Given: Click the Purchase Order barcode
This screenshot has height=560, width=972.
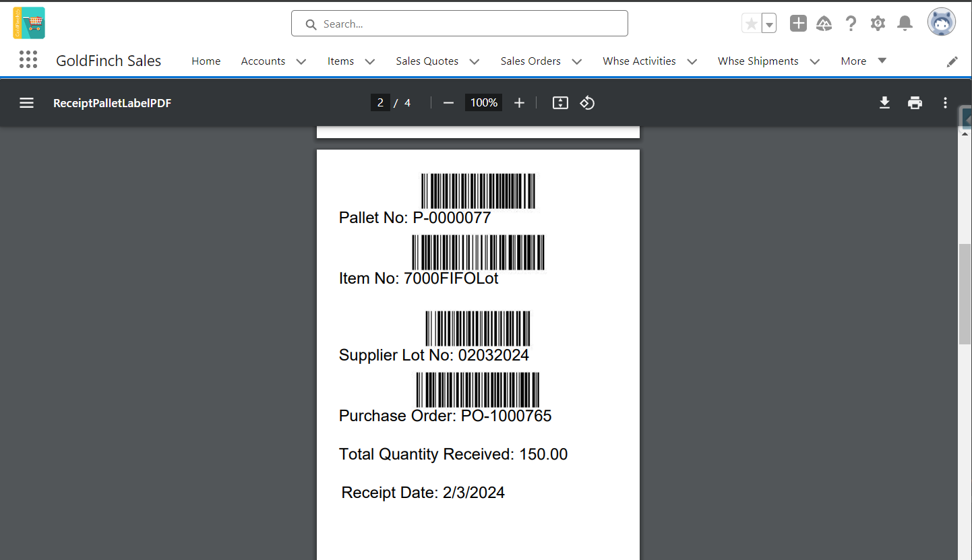Looking at the screenshot, I should (478, 390).
